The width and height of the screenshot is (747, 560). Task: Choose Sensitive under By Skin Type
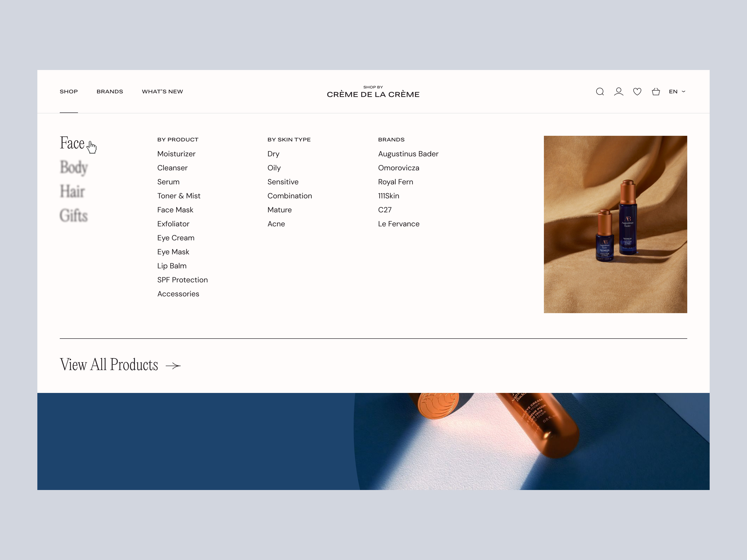tap(283, 182)
